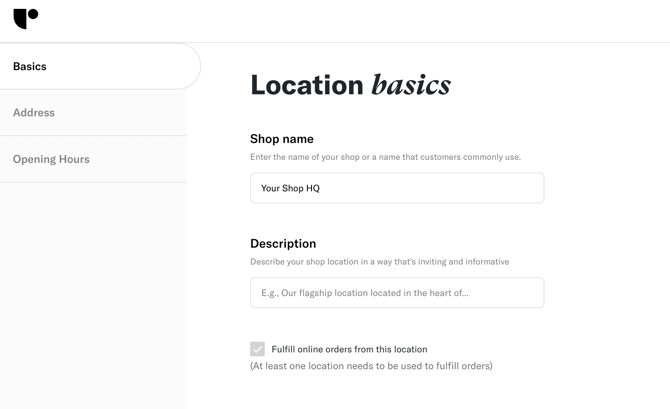The width and height of the screenshot is (670, 409).
Task: Click the 'Fulfill online orders from this location' label
Action: 349,349
